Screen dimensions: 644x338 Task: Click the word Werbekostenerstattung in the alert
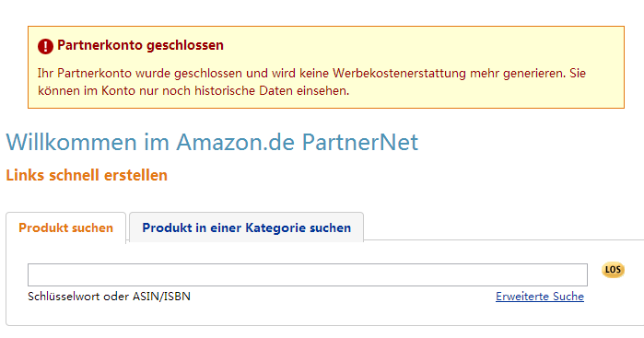tap(399, 74)
